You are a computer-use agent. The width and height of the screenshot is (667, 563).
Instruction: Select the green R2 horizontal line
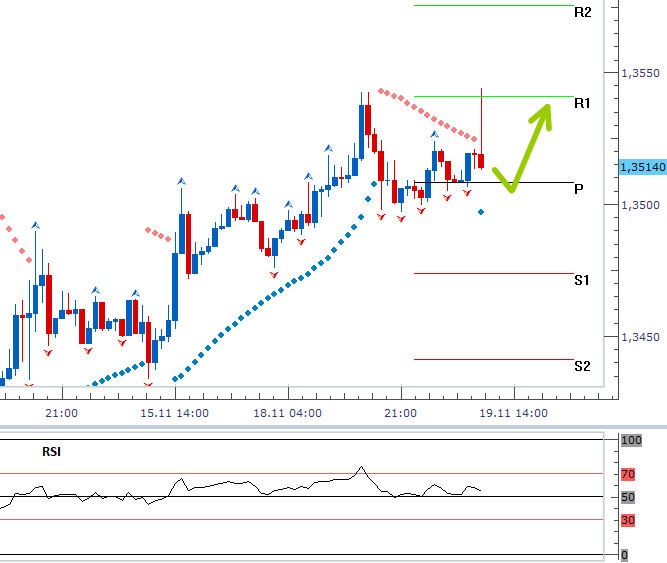tap(494, 6)
